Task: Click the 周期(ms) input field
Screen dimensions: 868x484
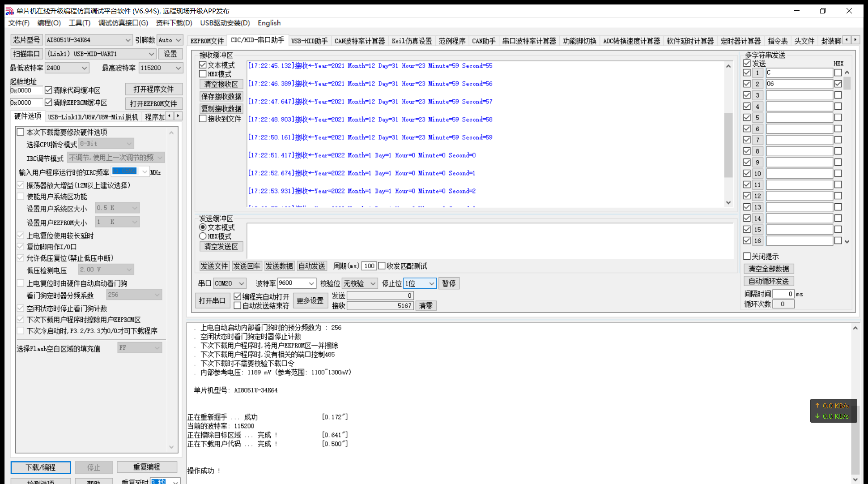Action: pos(369,266)
